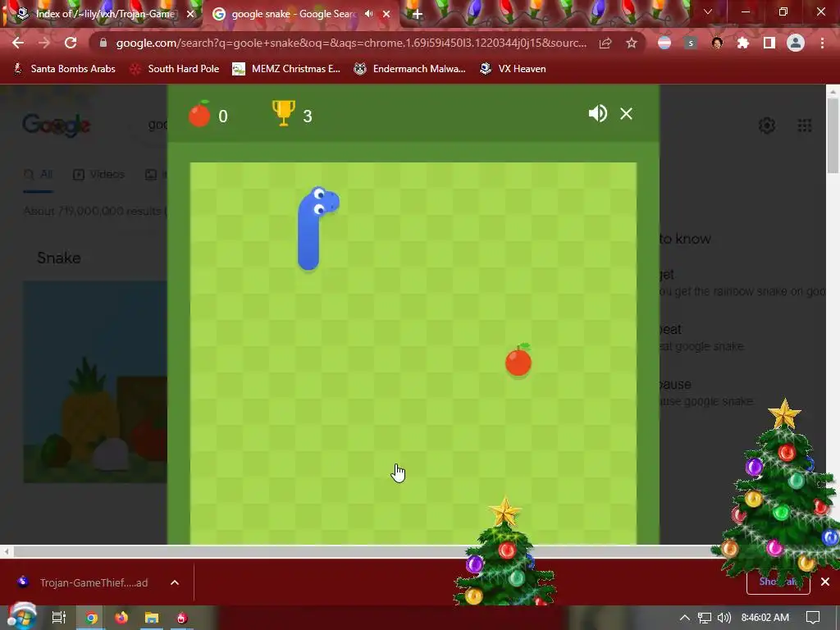Open File Explorer from the taskbar
The height and width of the screenshot is (630, 840).
pyautogui.click(x=152, y=618)
